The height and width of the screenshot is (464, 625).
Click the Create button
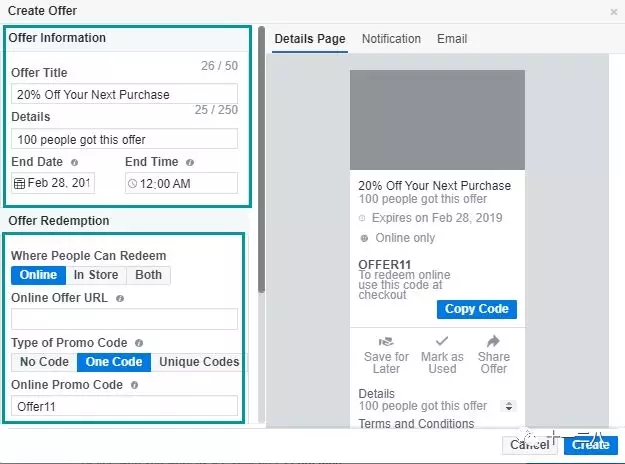click(591, 444)
